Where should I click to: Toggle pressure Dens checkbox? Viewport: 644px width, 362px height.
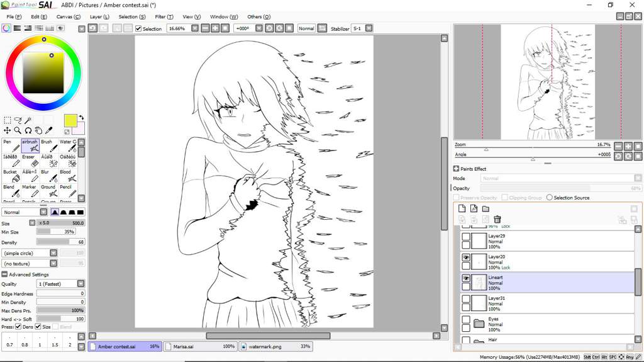(x=18, y=327)
